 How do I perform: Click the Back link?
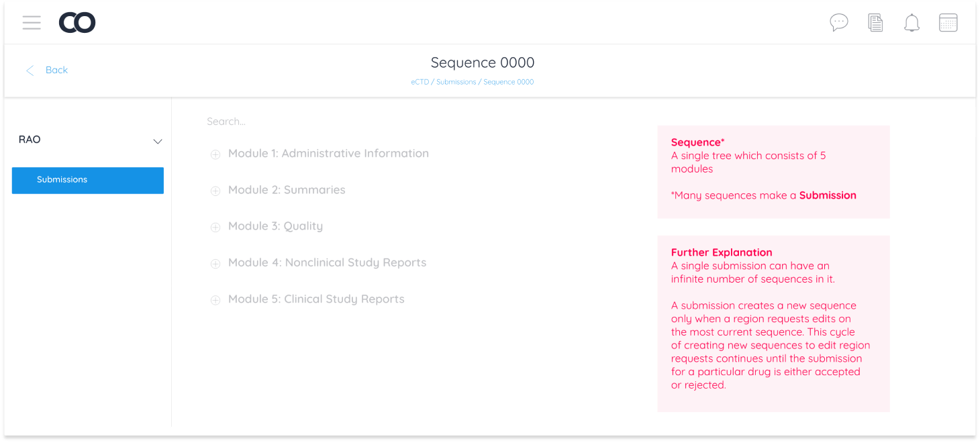56,70
